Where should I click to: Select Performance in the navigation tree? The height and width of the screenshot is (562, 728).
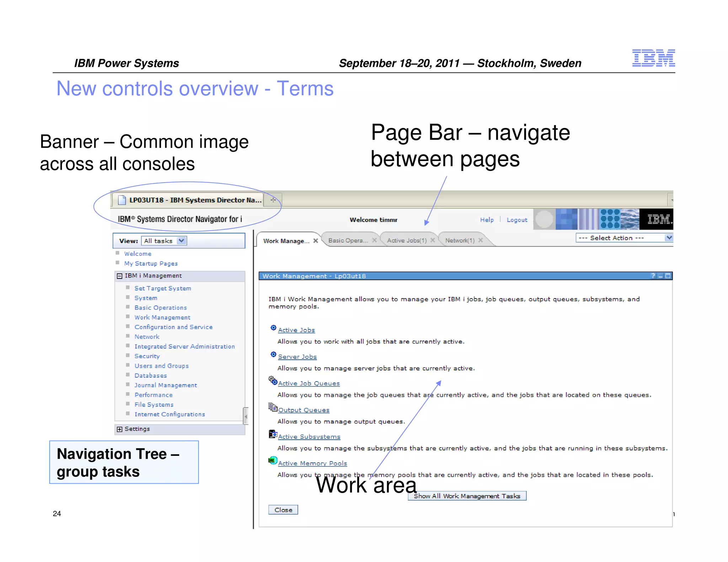(x=154, y=395)
